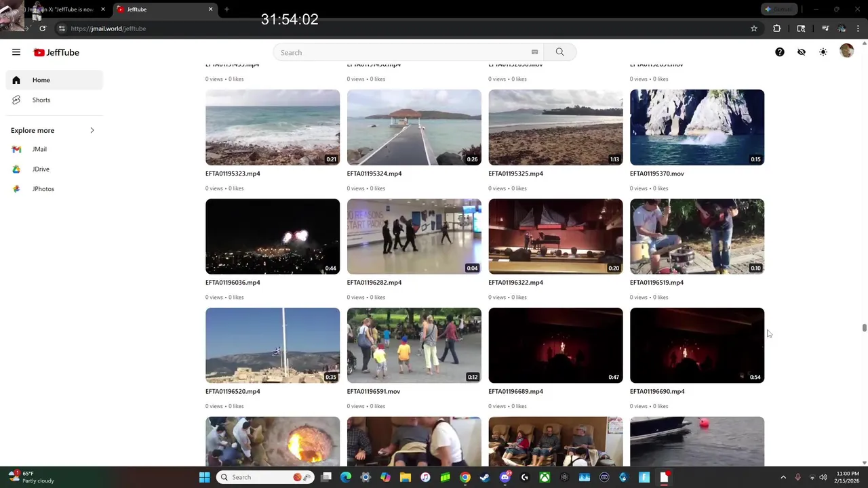Open the user avatar menu
This screenshot has width=868, height=488.
click(x=846, y=52)
